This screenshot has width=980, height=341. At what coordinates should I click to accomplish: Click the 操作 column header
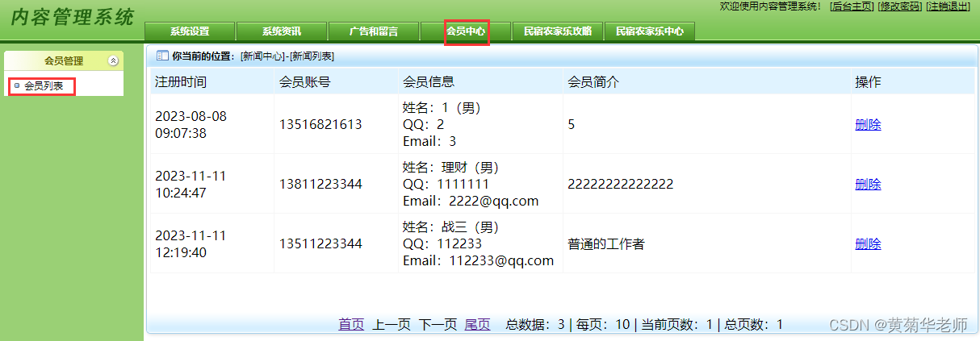(x=868, y=81)
